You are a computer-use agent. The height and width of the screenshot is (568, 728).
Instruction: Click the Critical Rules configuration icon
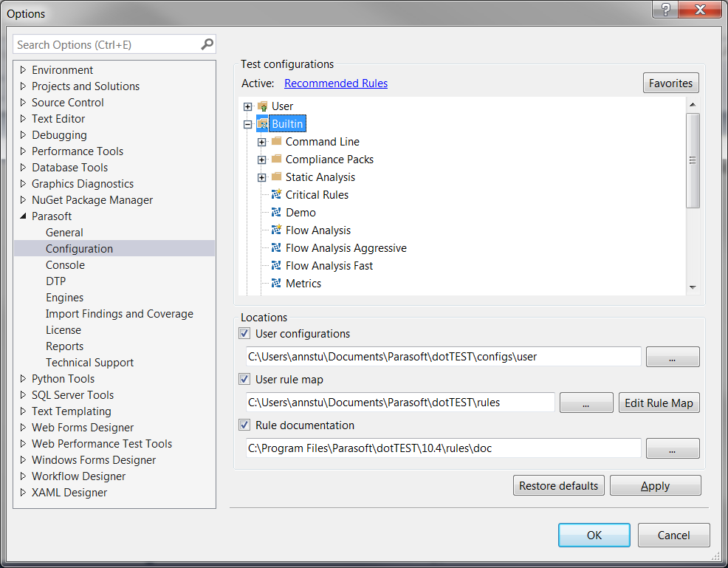coord(277,194)
